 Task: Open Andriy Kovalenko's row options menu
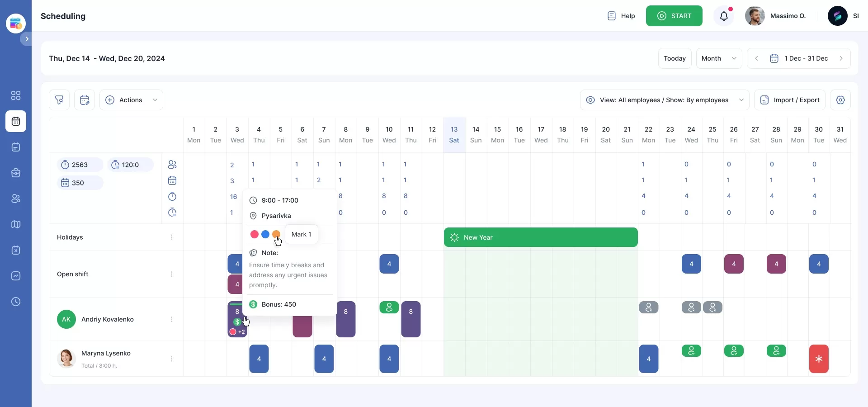point(171,319)
